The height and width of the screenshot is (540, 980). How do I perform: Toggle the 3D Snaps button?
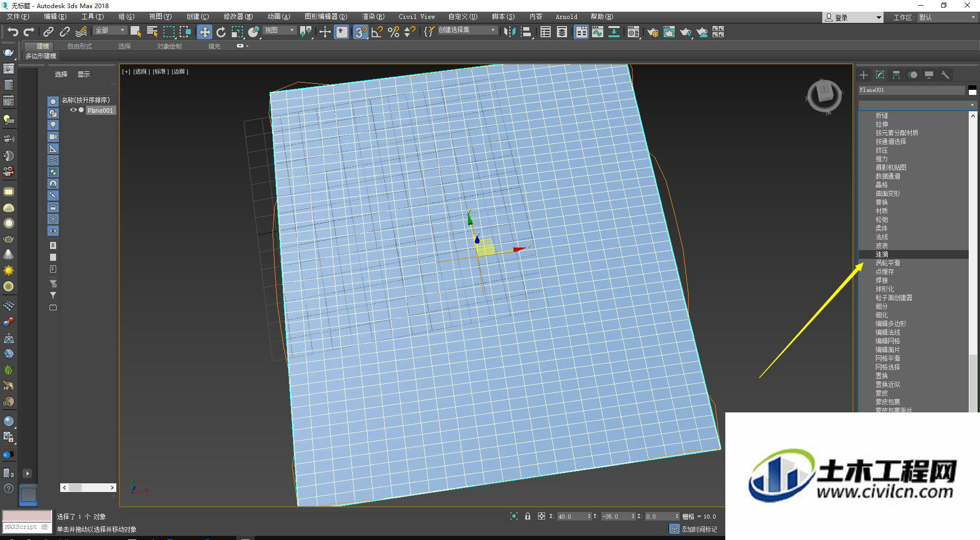pos(360,32)
